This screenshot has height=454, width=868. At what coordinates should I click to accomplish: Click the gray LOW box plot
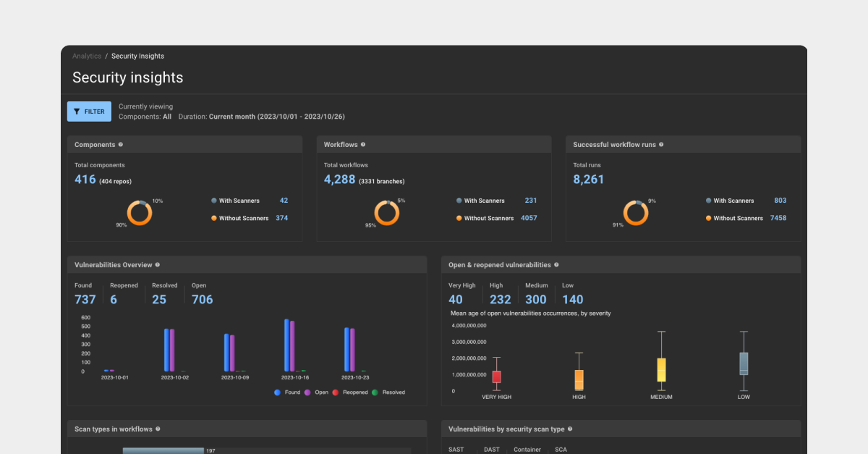pyautogui.click(x=744, y=363)
